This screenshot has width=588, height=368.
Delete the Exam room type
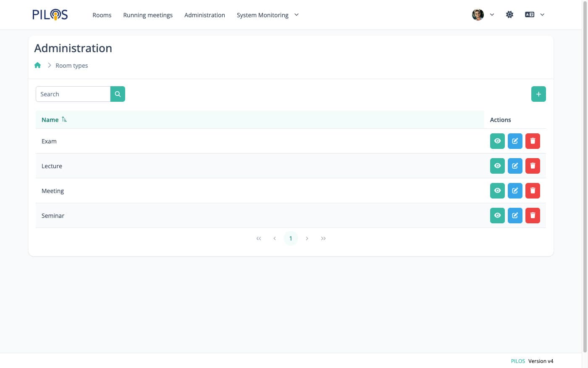(533, 141)
